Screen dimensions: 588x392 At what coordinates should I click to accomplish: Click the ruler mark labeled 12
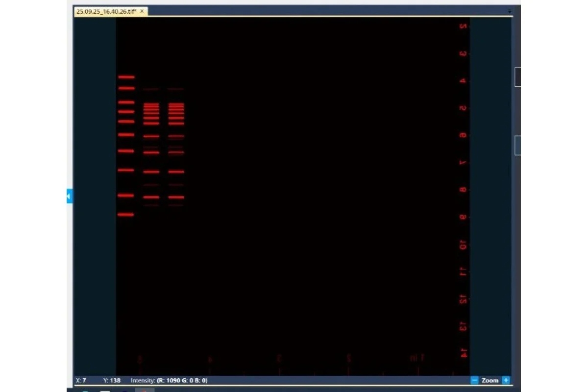463,299
